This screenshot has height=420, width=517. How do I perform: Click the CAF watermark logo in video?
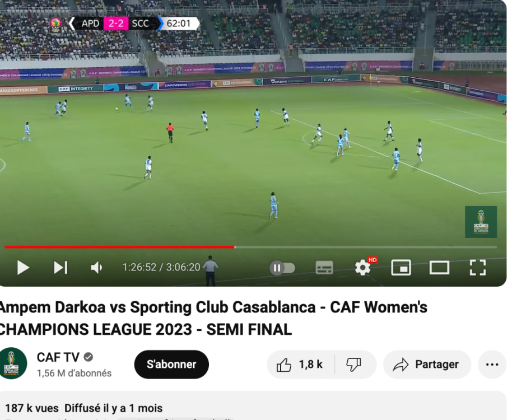[481, 222]
